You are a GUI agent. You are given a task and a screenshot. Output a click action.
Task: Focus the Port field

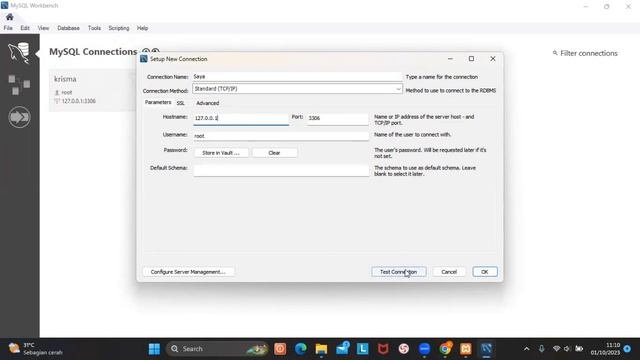(x=338, y=118)
